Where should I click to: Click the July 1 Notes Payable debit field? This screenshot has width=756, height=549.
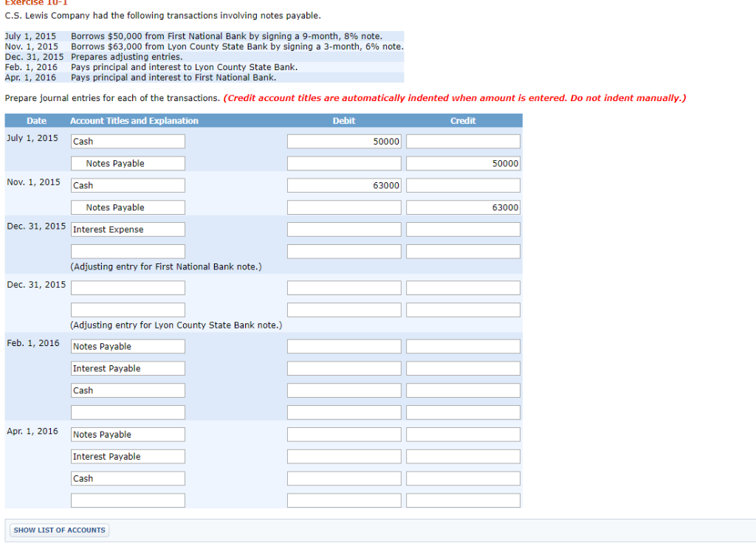[x=344, y=163]
